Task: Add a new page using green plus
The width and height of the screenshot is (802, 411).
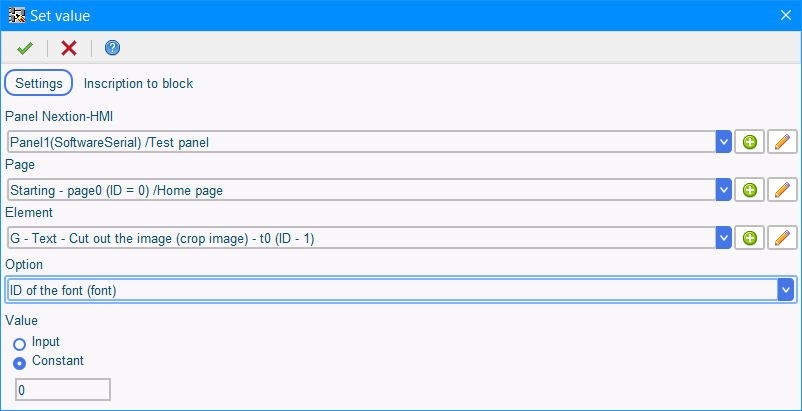Action: tap(749, 190)
